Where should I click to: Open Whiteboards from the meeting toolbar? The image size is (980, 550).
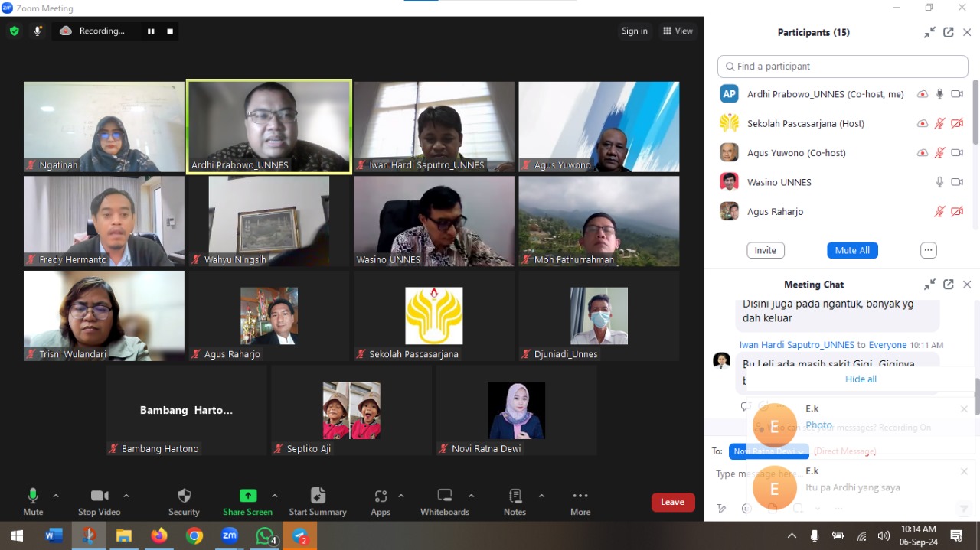(x=445, y=496)
